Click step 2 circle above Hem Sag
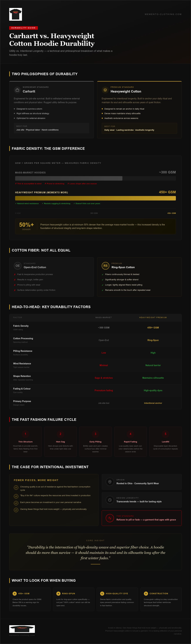191x644 pixels. pyautogui.click(x=60, y=434)
